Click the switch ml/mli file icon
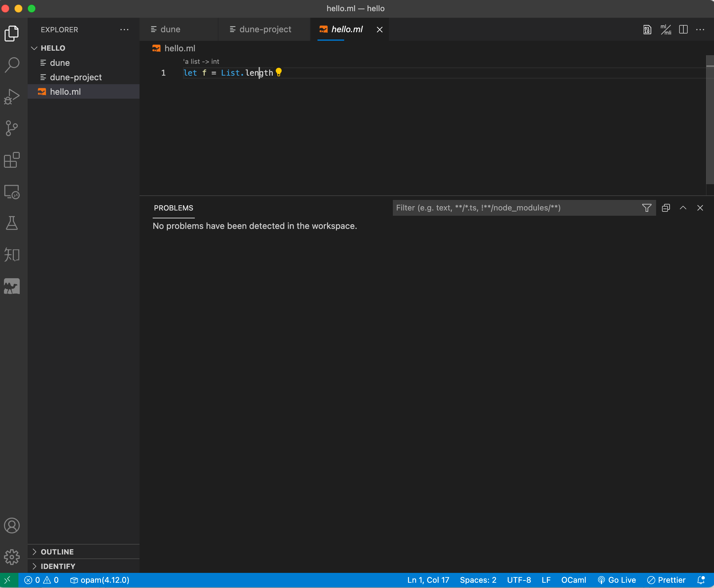The width and height of the screenshot is (714, 588). coord(666,30)
